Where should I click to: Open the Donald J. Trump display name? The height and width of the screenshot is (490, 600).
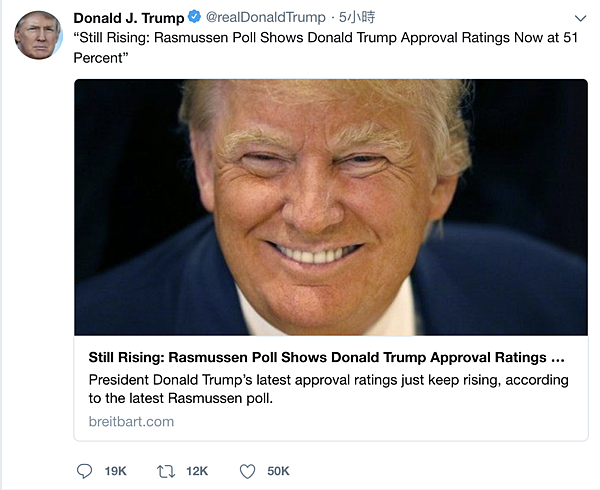pyautogui.click(x=129, y=18)
